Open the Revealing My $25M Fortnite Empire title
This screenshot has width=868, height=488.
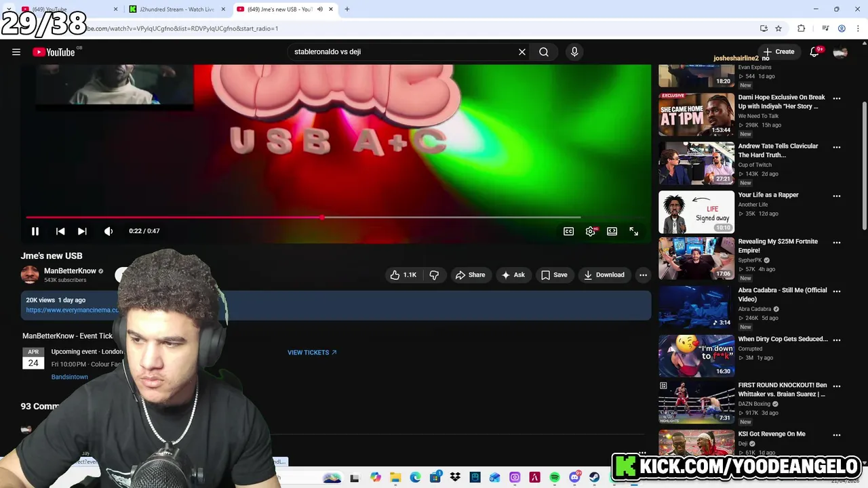pos(778,246)
